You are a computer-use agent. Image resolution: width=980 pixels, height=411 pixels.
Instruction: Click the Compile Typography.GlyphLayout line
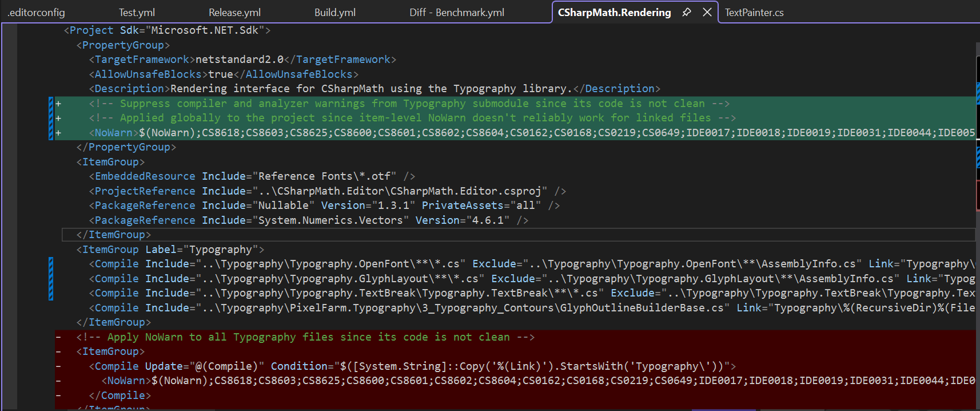[532, 279]
